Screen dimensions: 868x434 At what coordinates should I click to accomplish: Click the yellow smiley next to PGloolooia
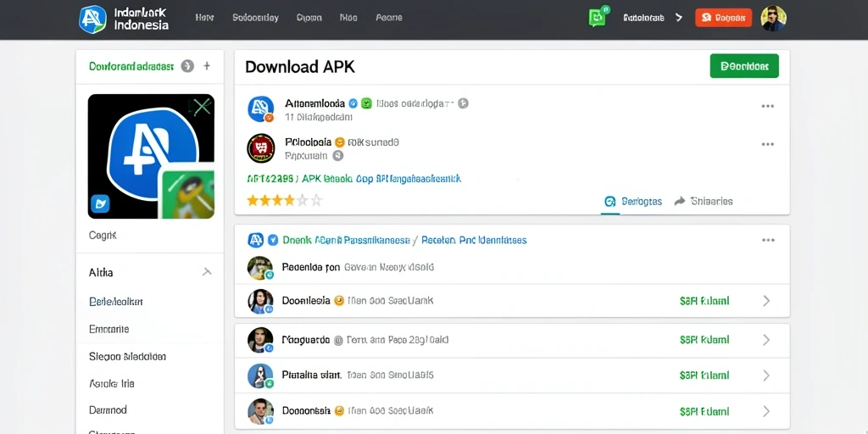tap(340, 142)
